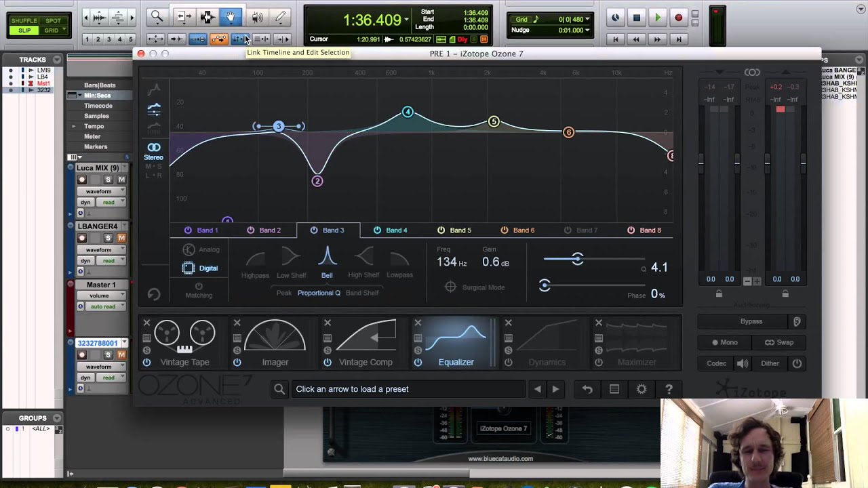Click the Bypass button
868x488 pixels.
[x=744, y=321]
